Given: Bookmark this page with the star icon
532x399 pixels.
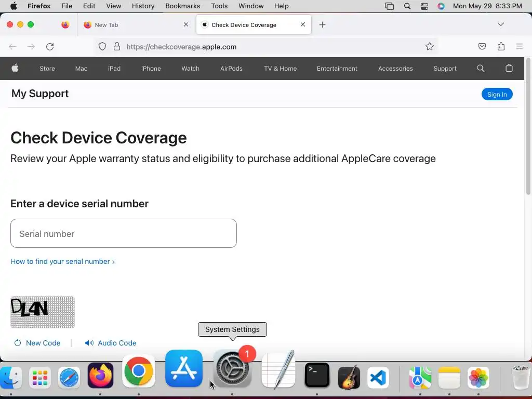Looking at the screenshot, I should tap(430, 46).
